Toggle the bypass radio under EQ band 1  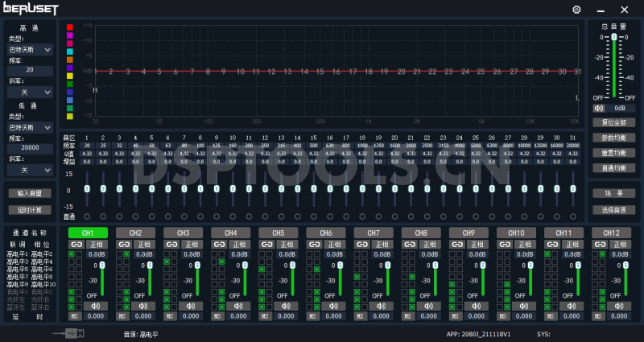click(x=88, y=216)
